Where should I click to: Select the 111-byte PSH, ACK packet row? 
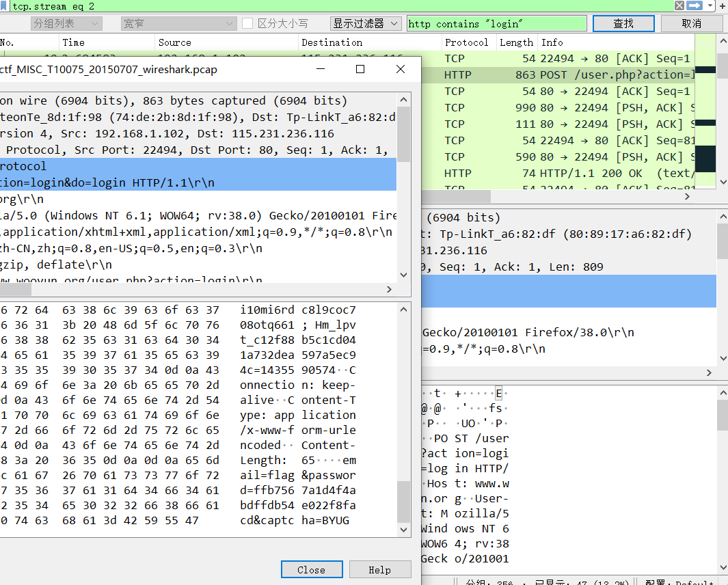[558, 124]
